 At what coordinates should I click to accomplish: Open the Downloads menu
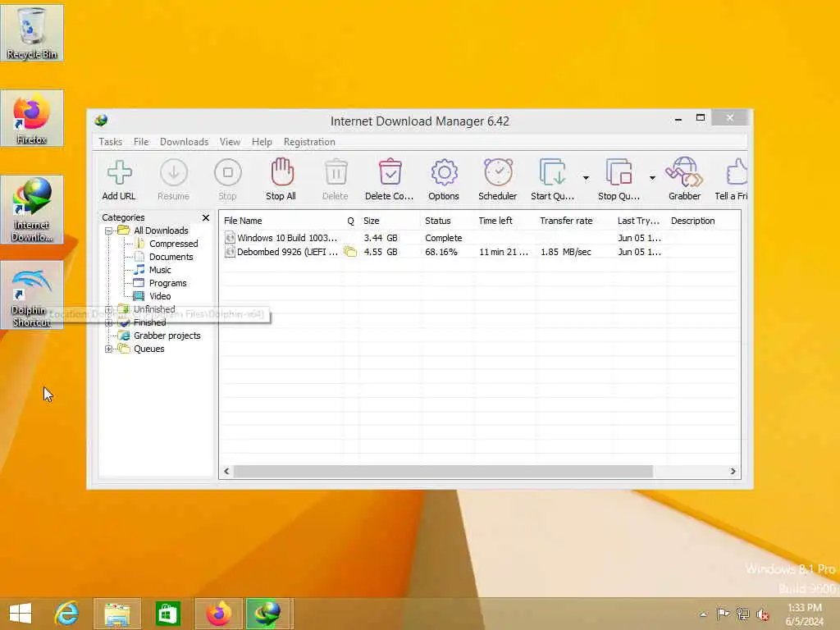[184, 142]
